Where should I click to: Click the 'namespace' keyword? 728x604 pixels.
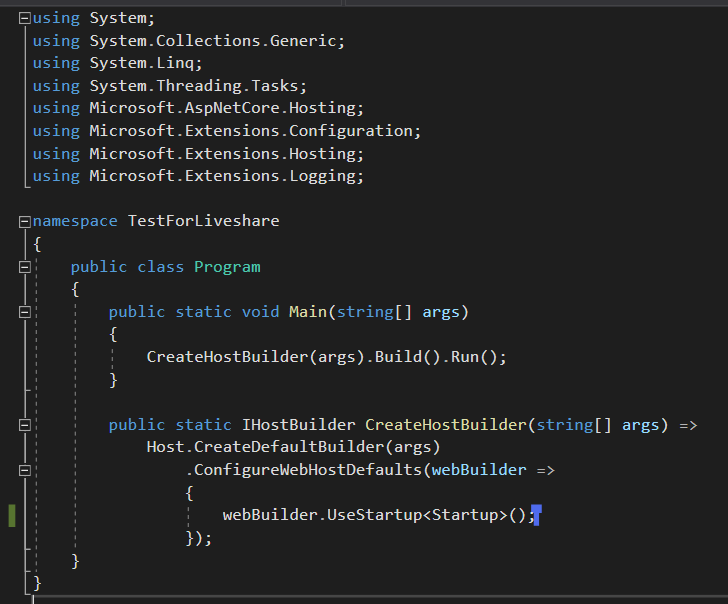[75, 221]
